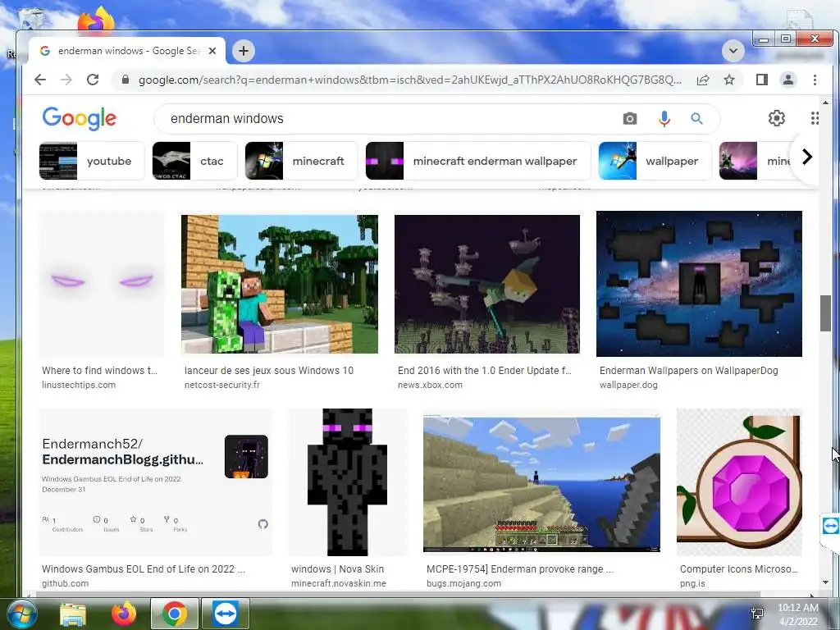Click the page vertical scrollbar thumb
The image size is (840, 630).
click(x=825, y=313)
